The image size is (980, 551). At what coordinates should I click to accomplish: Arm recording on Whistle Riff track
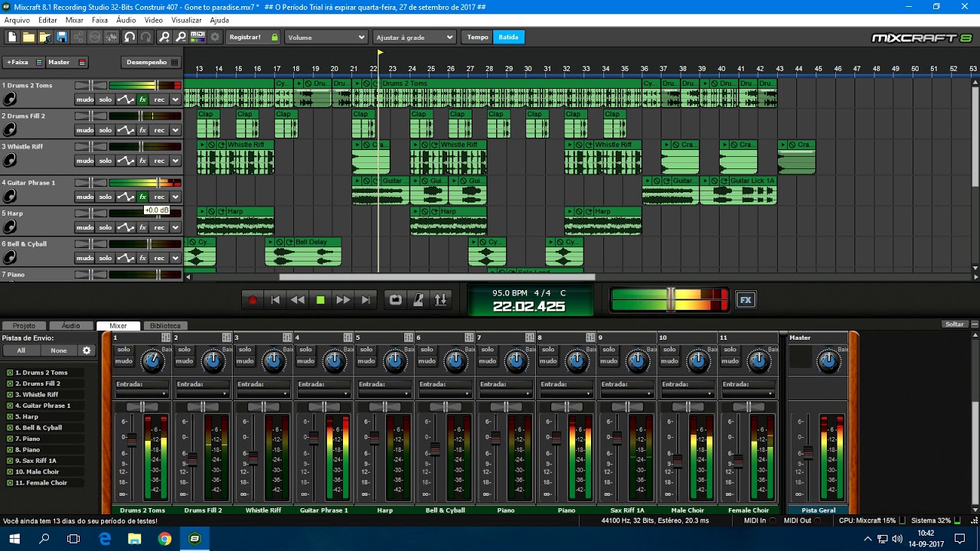(159, 161)
